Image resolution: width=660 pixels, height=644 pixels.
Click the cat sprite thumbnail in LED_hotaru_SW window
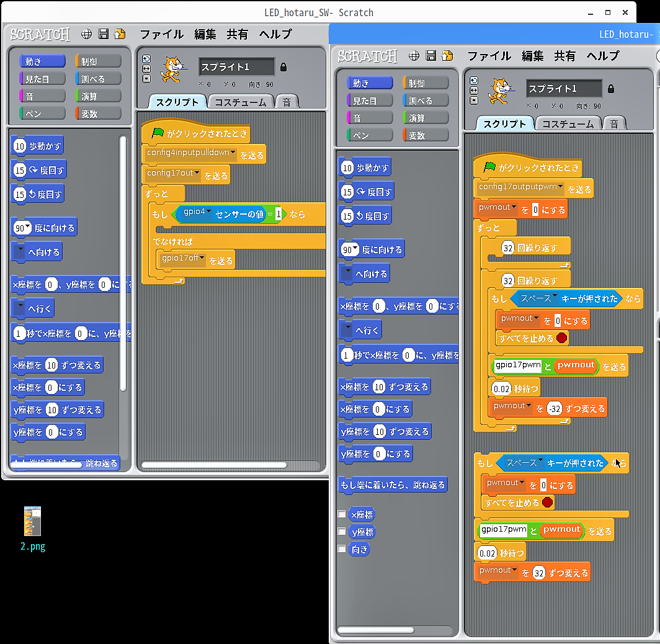172,69
